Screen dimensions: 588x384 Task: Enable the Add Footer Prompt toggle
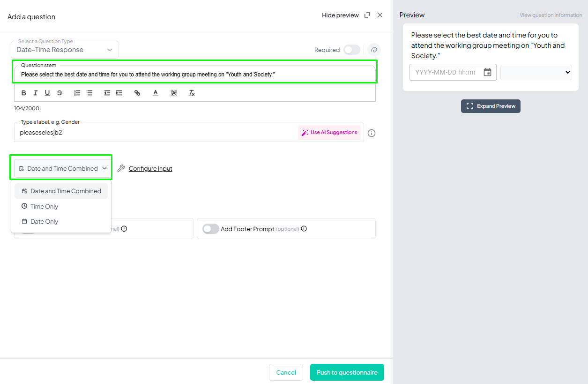[x=211, y=229]
